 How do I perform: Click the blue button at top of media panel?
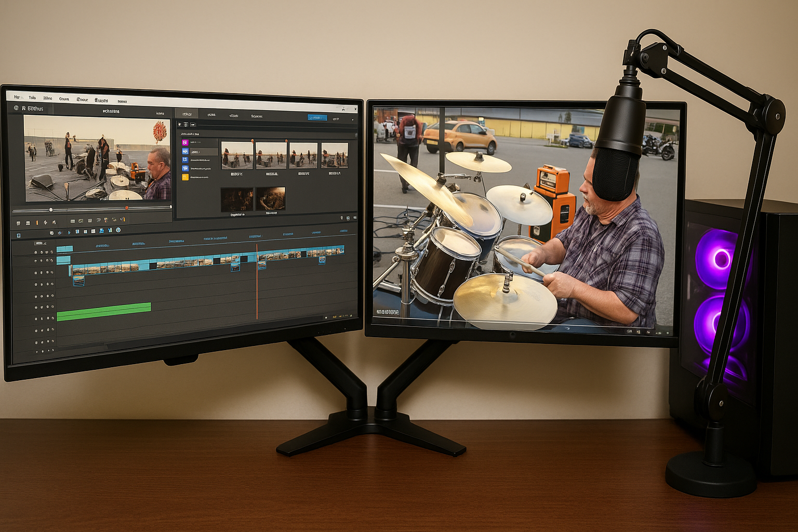pyautogui.click(x=317, y=118)
